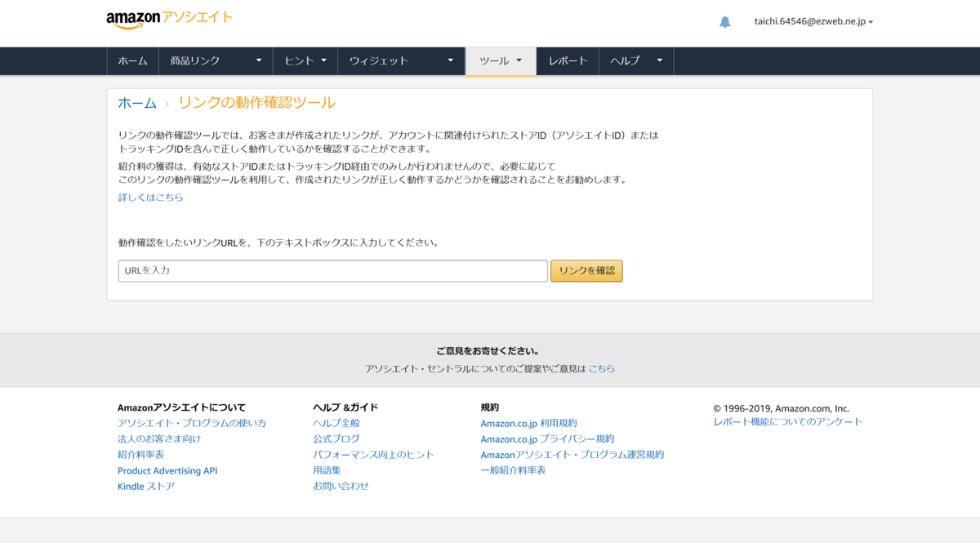Open the 法人のお客さま向け footer link
The image size is (980, 543).
(x=159, y=438)
